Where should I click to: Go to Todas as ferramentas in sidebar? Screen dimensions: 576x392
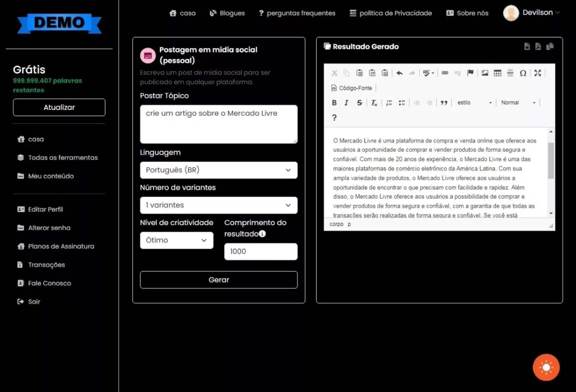[63, 157]
